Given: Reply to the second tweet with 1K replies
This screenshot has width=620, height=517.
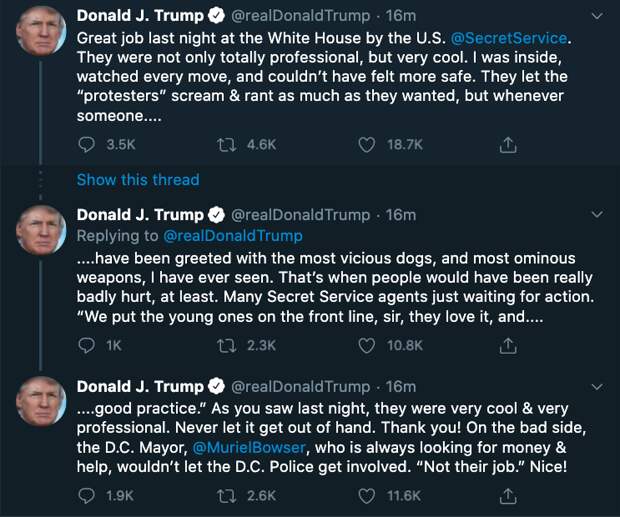Looking at the screenshot, I should point(87,345).
